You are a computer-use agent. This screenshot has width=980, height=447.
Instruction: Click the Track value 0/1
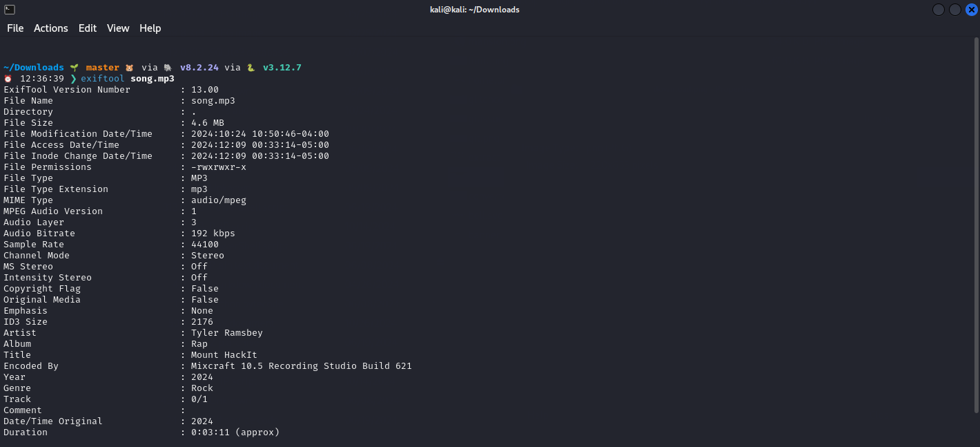pyautogui.click(x=199, y=399)
